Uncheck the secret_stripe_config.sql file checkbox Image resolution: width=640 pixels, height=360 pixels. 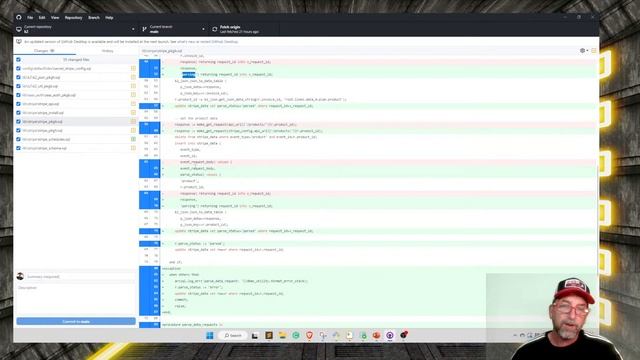tap(18, 69)
